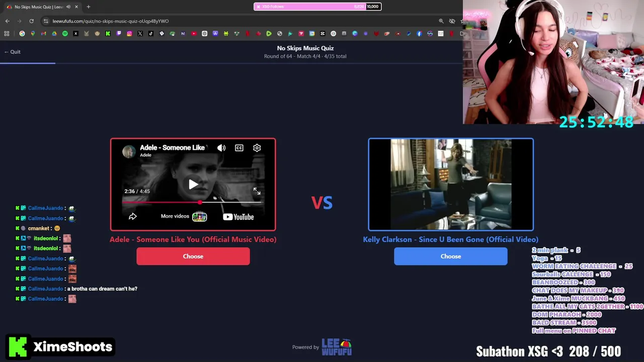The height and width of the screenshot is (362, 644).
Task: Seek on Adele video progress bar
Action: [x=193, y=203]
